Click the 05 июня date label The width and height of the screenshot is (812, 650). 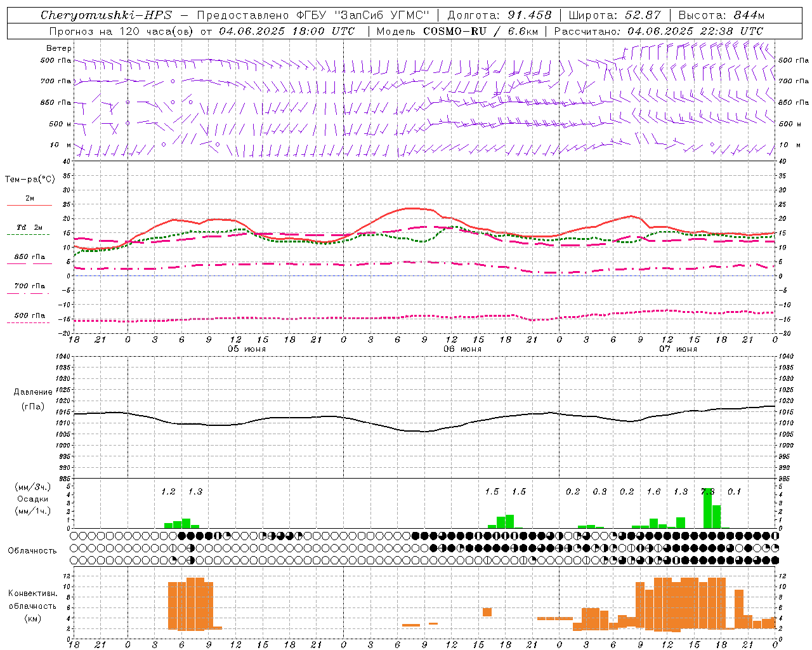click(x=247, y=349)
